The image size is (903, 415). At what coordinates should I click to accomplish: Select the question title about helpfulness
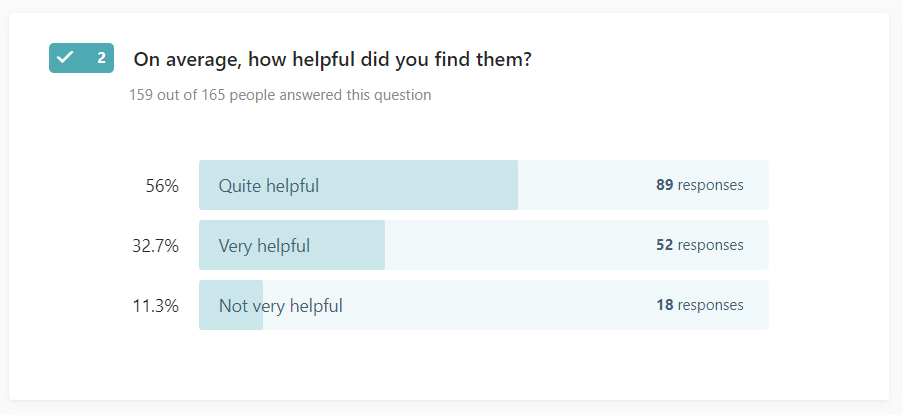332,59
